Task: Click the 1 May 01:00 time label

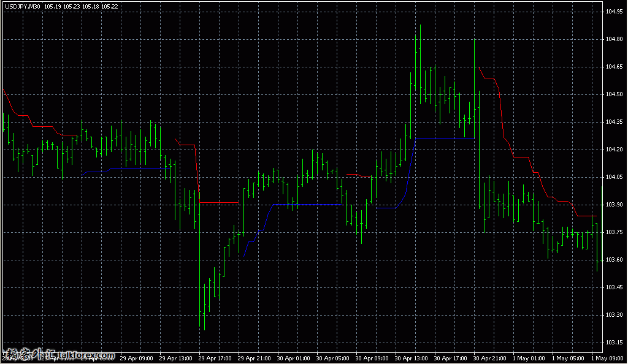Action: [529, 358]
